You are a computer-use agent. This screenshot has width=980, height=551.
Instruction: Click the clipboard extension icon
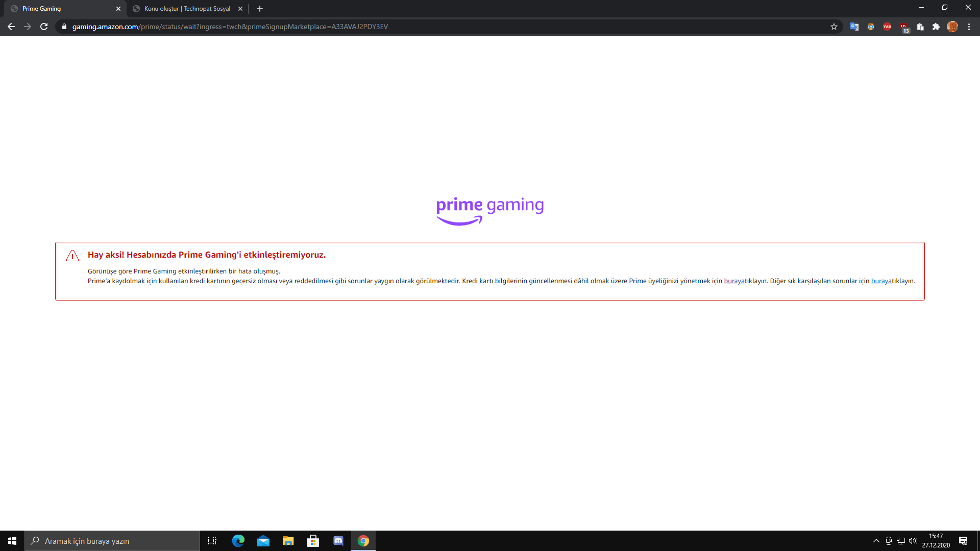[920, 27]
